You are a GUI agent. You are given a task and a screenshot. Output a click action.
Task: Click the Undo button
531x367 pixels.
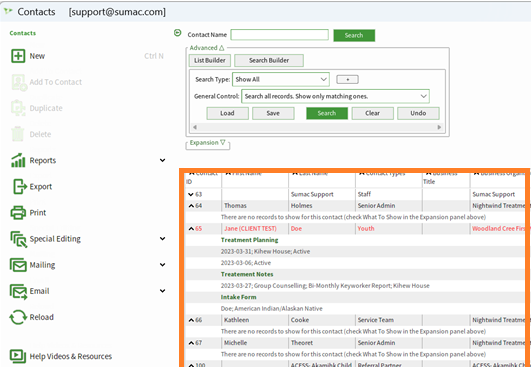pyautogui.click(x=418, y=113)
